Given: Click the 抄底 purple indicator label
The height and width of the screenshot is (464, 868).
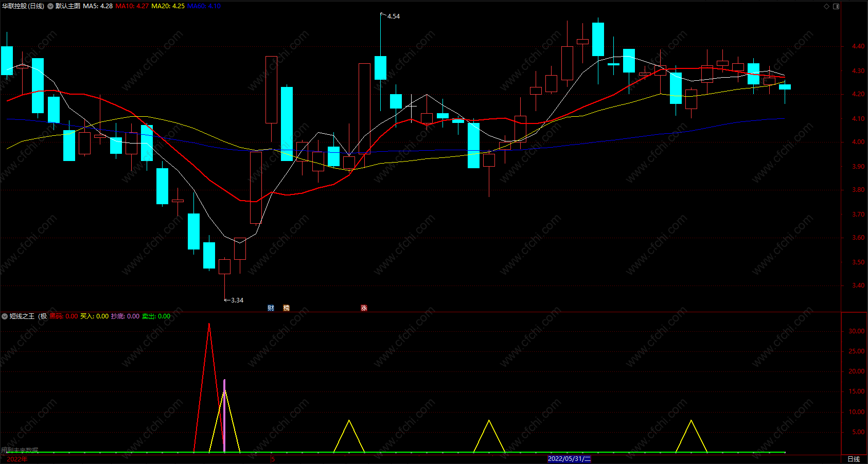Looking at the screenshot, I should pos(126,316).
